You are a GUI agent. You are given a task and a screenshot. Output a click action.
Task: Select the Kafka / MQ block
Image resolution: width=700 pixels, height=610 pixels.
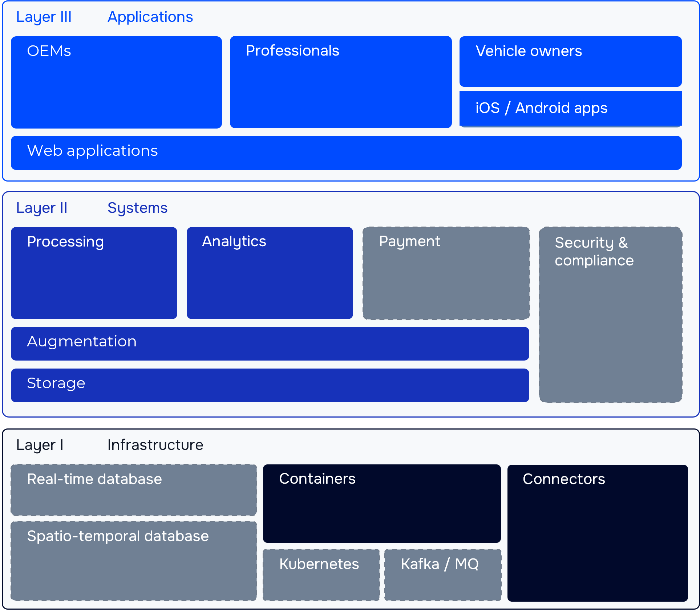tap(442, 574)
